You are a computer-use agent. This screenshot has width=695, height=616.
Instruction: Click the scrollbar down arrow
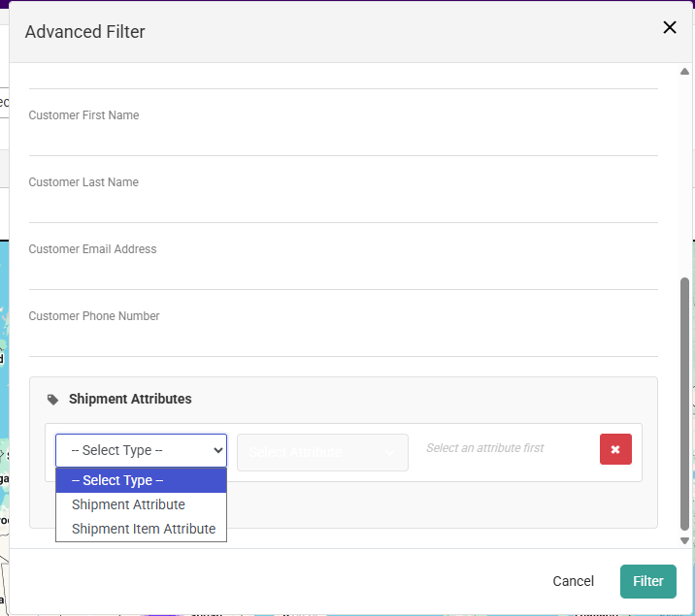tap(684, 540)
